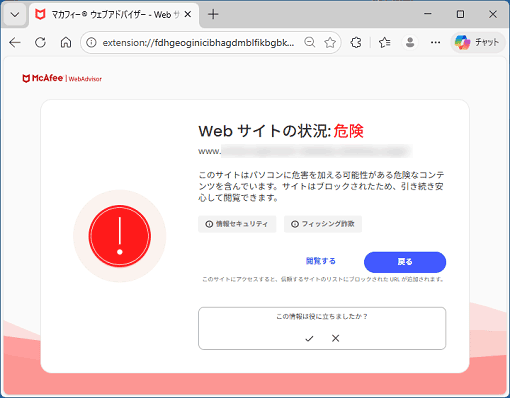Open the tab search dropdown arrow
Viewport: 510px width, 398px height.
pos(15,15)
